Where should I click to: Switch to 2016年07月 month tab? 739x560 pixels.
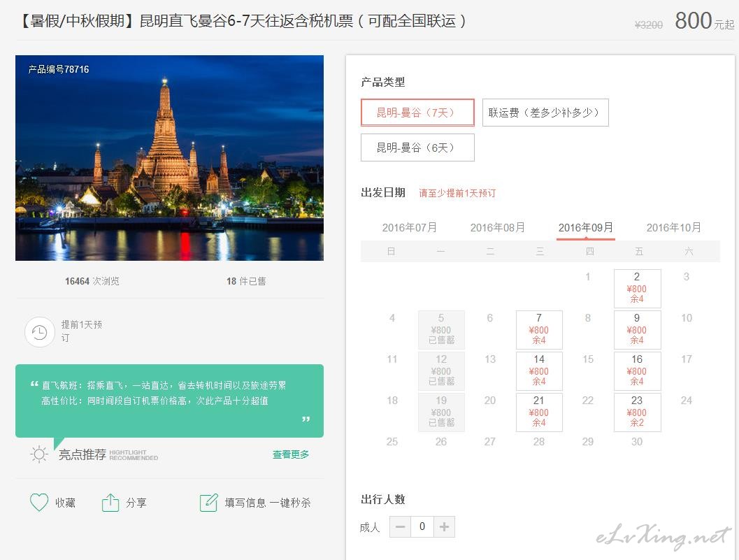tap(409, 228)
